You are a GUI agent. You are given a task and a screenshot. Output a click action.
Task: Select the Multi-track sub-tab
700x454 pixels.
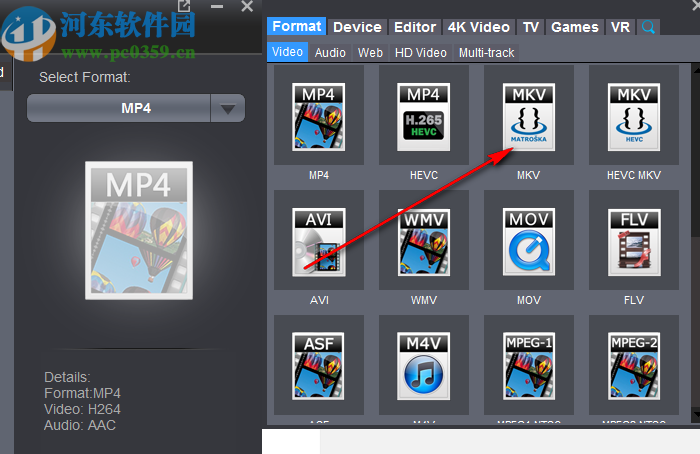(487, 53)
